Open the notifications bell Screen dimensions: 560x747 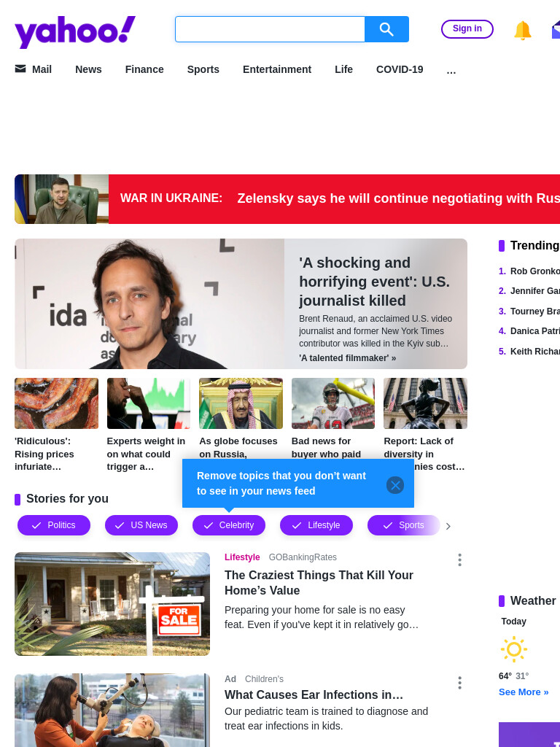[x=522, y=30]
